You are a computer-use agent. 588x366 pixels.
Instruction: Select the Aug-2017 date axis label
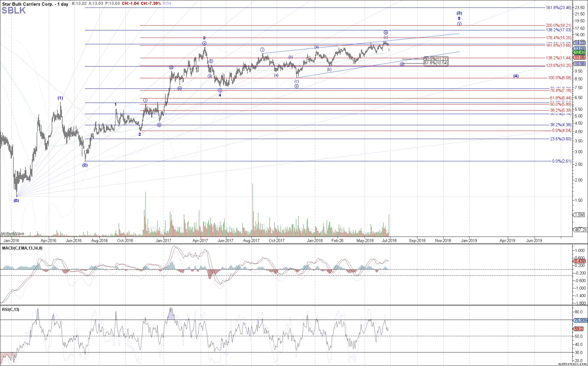pos(251,240)
